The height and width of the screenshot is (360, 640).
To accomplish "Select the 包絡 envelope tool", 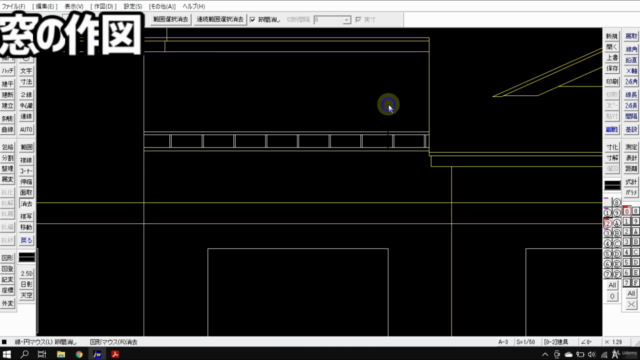I will 7,147.
